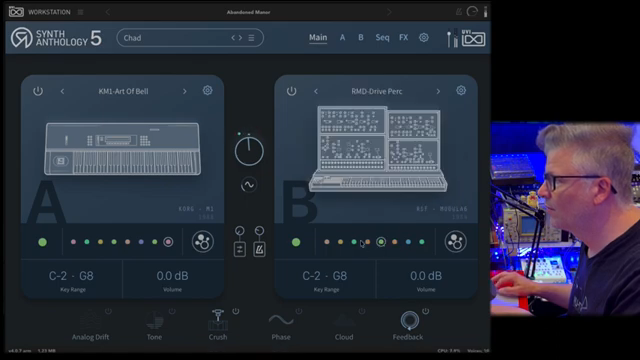Click the next arrow in Workstation top bar

click(x=389, y=12)
